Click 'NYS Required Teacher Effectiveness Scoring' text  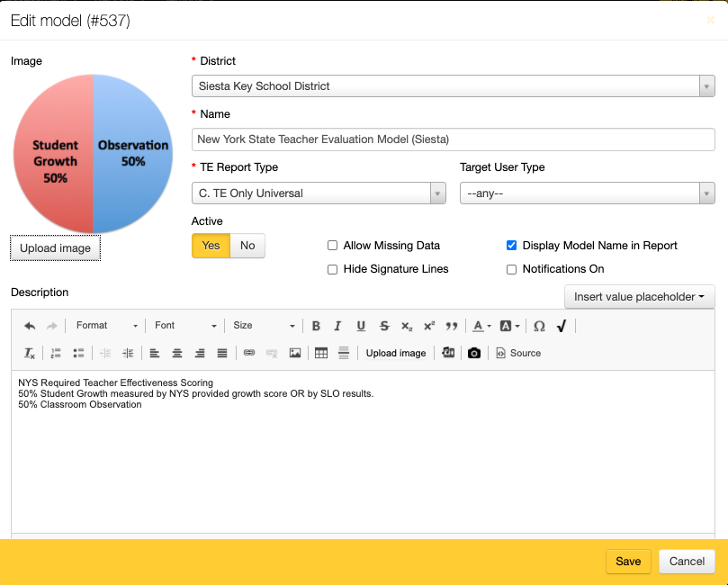115,382
